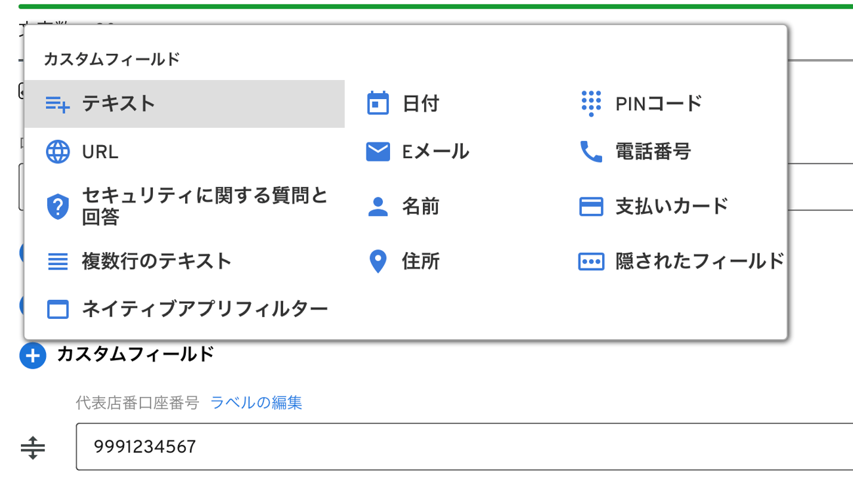Click the blue + カスタムフィールド button
The height and width of the screenshot is (504, 853).
coord(33,355)
